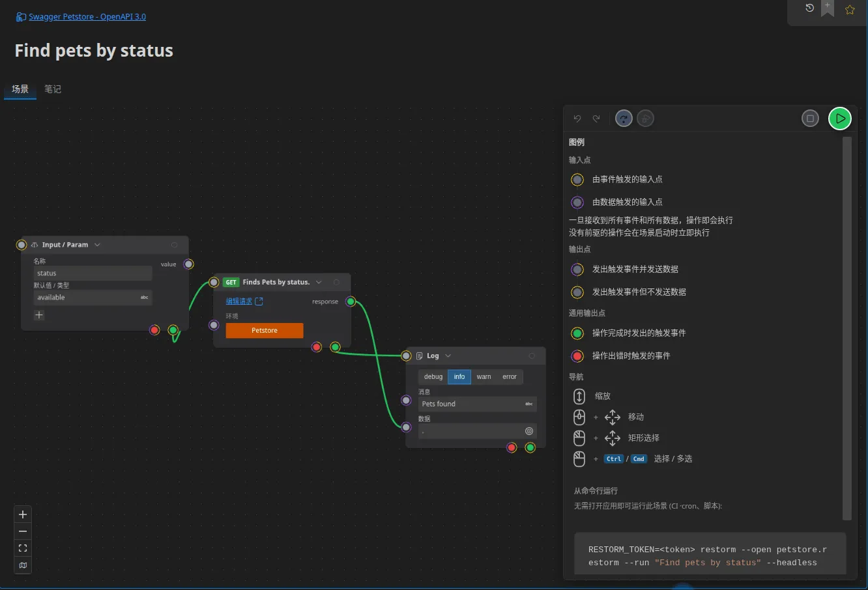The width and height of the screenshot is (868, 590).
Task: Change the abc type of Pets found field
Action: click(x=529, y=404)
